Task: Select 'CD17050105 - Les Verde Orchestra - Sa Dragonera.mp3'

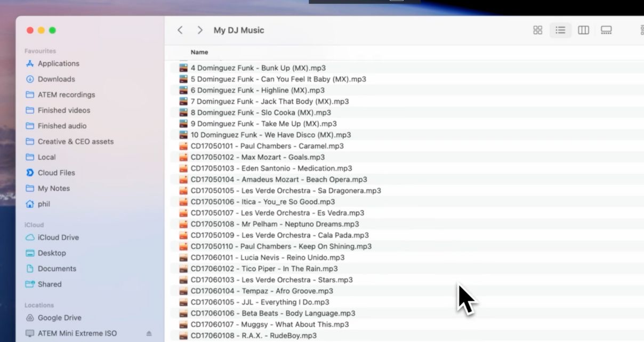Action: click(x=286, y=191)
